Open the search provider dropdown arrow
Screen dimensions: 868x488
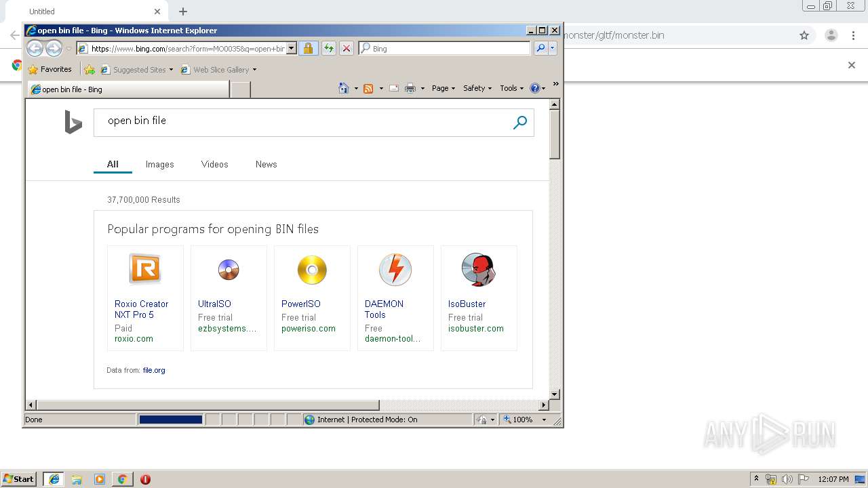tap(553, 48)
